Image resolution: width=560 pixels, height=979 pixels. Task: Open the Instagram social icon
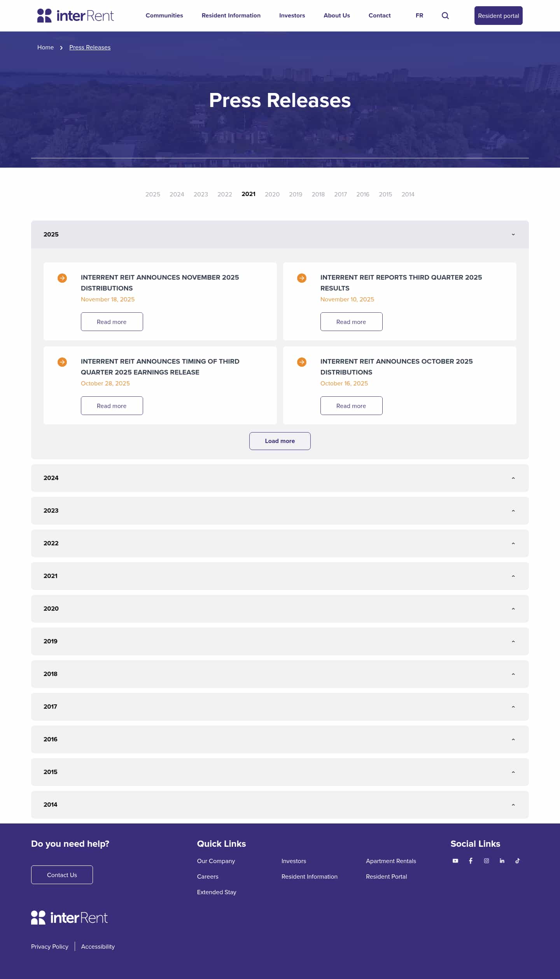tap(486, 861)
